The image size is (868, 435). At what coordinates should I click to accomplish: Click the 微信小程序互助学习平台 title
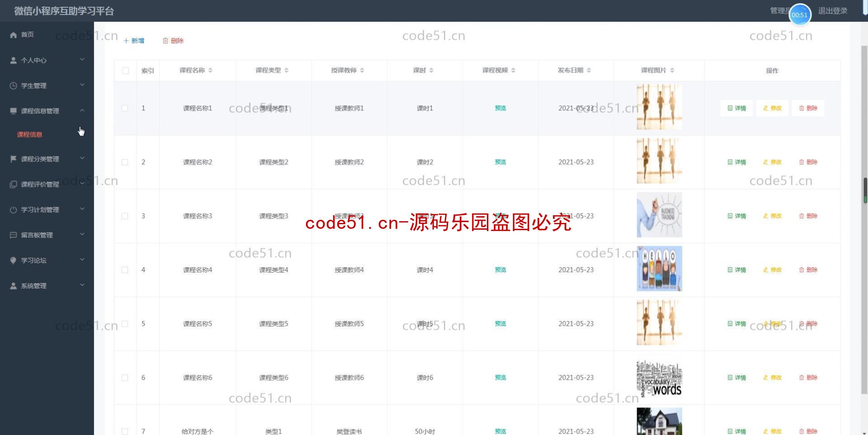(x=64, y=11)
